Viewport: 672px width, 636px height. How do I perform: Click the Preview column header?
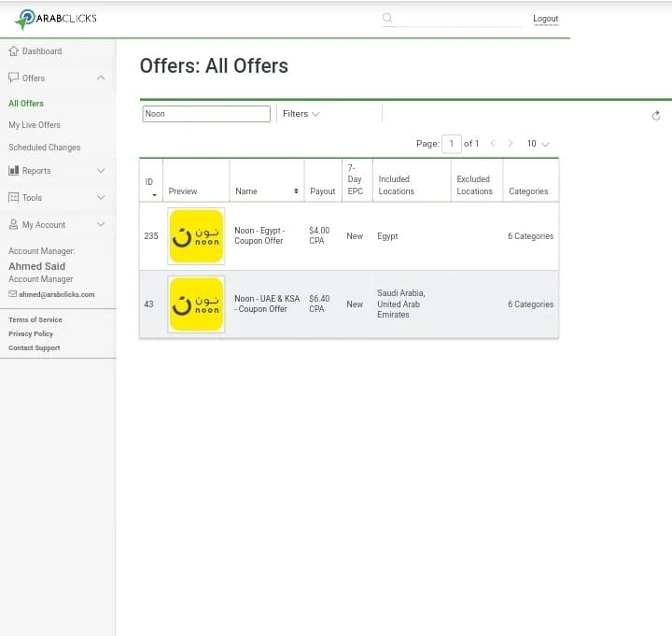coord(183,191)
